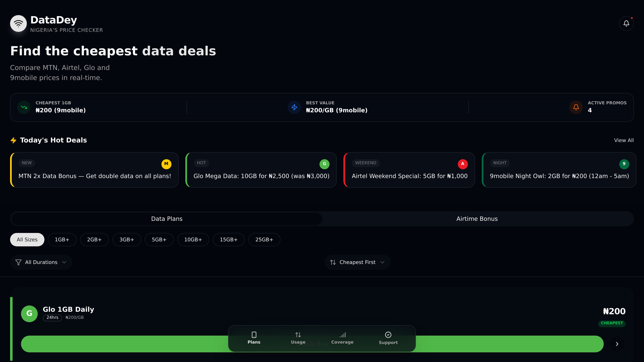Open the Cheapest First sort dropdown
Screen dimensions: 644x362
(357, 262)
